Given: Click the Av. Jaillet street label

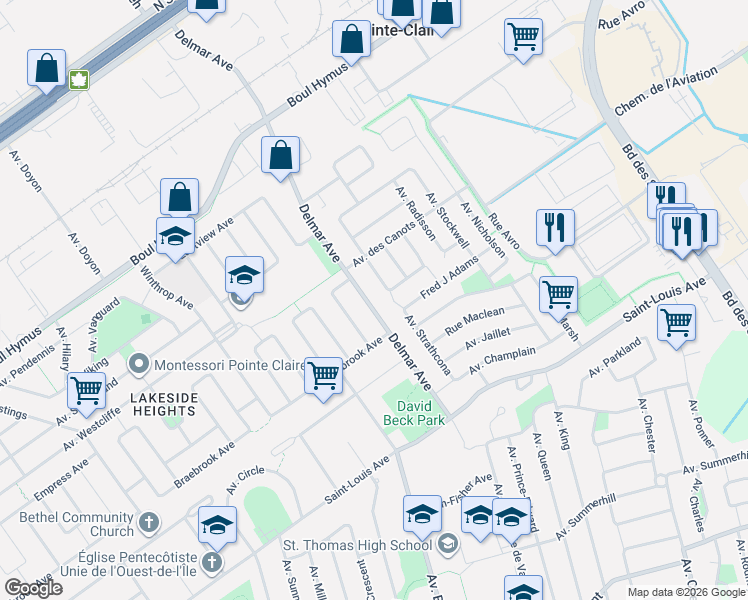Looking at the screenshot, I should 488,339.
